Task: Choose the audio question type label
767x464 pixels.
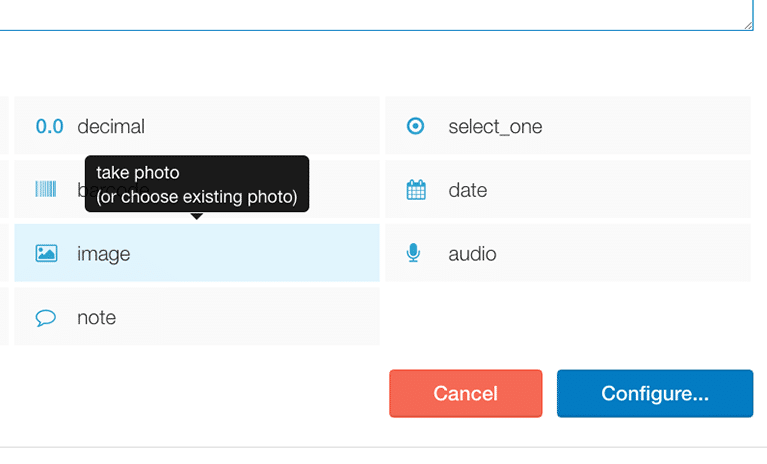Action: [473, 254]
